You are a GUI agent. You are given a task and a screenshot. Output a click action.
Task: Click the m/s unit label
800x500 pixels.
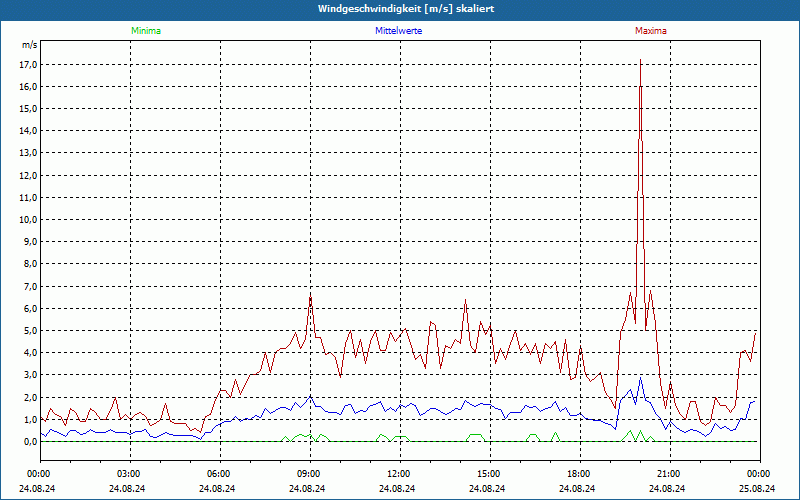pyautogui.click(x=30, y=45)
